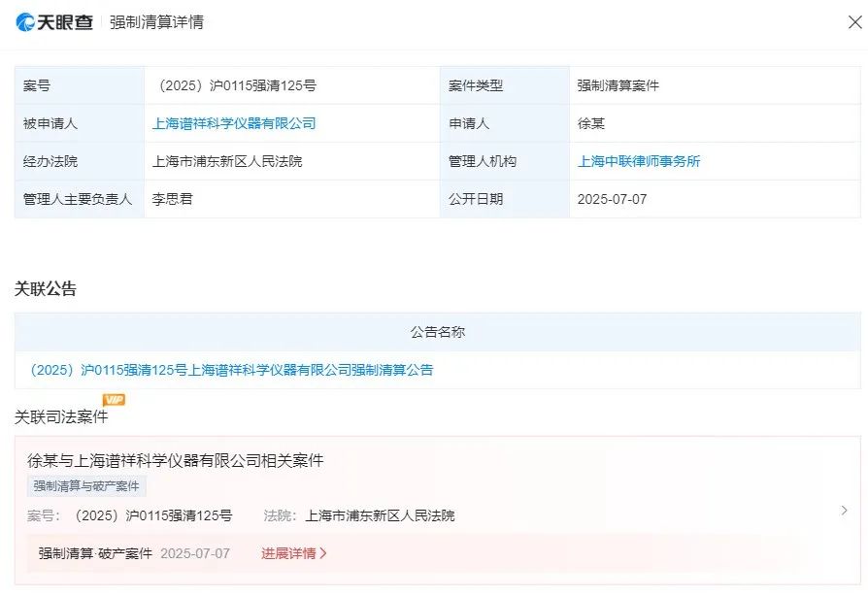The width and height of the screenshot is (868, 597).
Task: Click the 公告名称 column header
Action: click(x=437, y=332)
